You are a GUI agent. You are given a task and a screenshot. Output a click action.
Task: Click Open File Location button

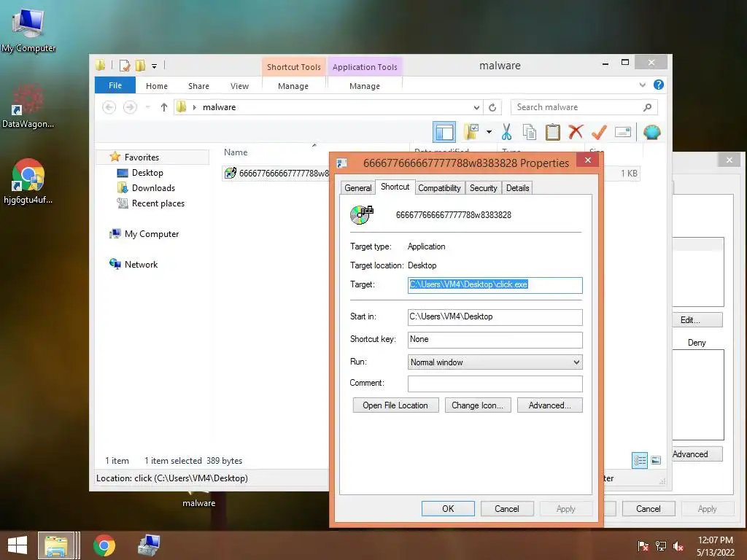coord(395,405)
